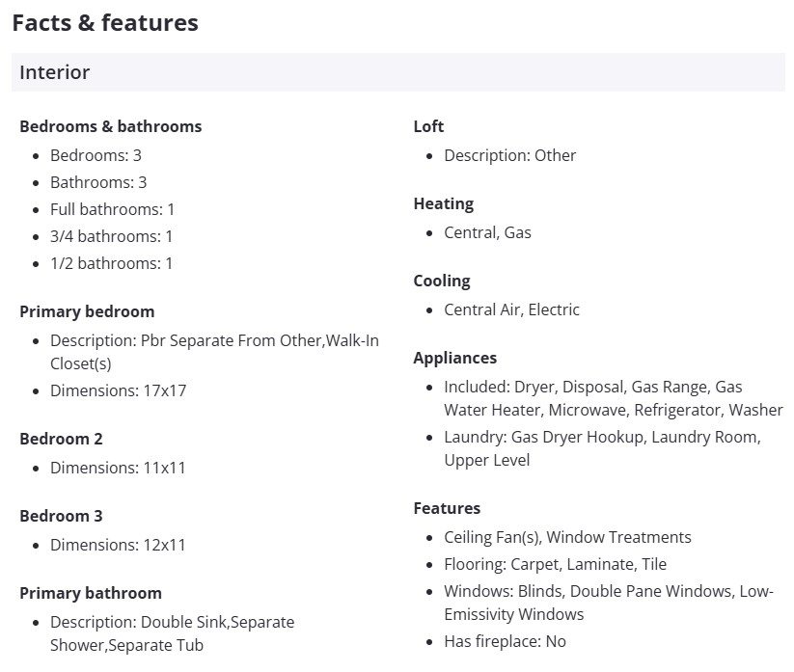Click Dimensions: 12x11 under Bedroom 3

click(119, 545)
